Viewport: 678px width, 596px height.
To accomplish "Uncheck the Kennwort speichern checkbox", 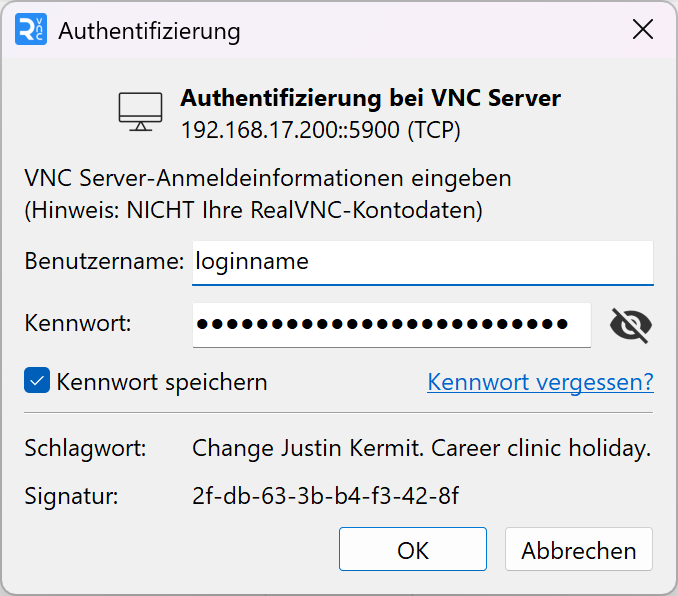I will 37,381.
